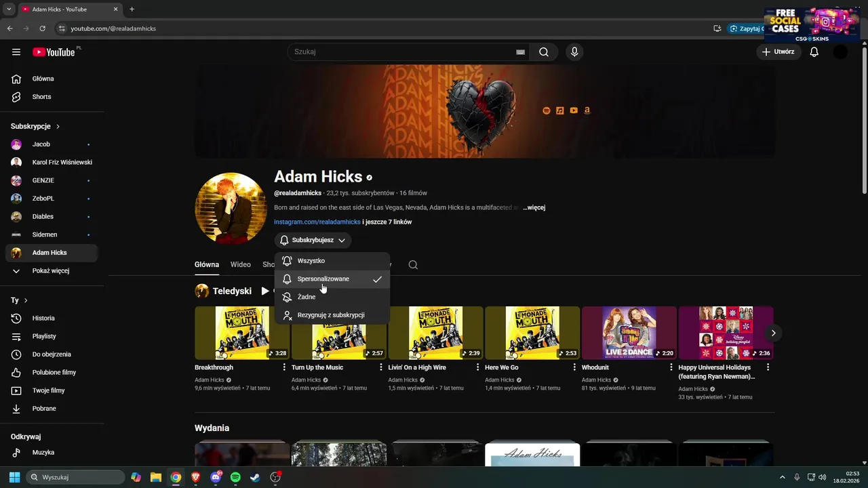Play all Teledyski videos

pos(265,291)
